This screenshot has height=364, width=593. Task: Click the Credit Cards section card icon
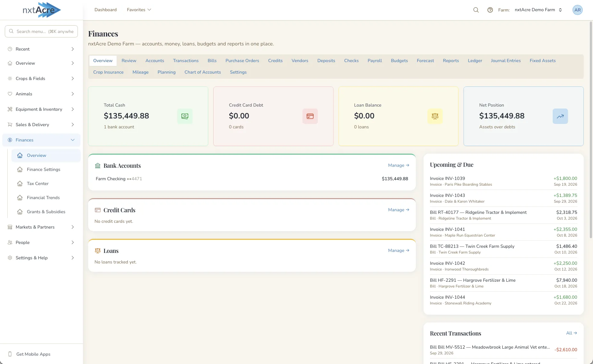[x=98, y=210]
